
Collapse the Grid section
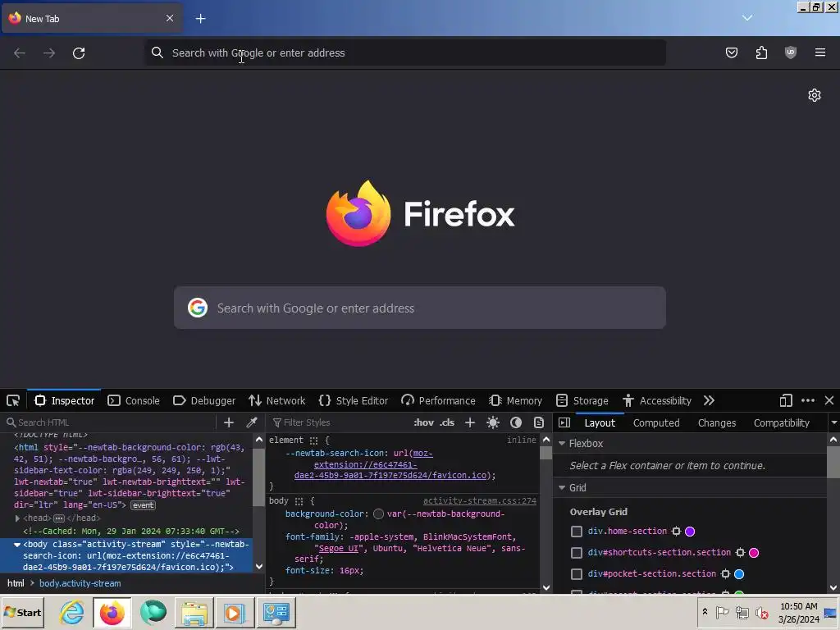tap(562, 487)
